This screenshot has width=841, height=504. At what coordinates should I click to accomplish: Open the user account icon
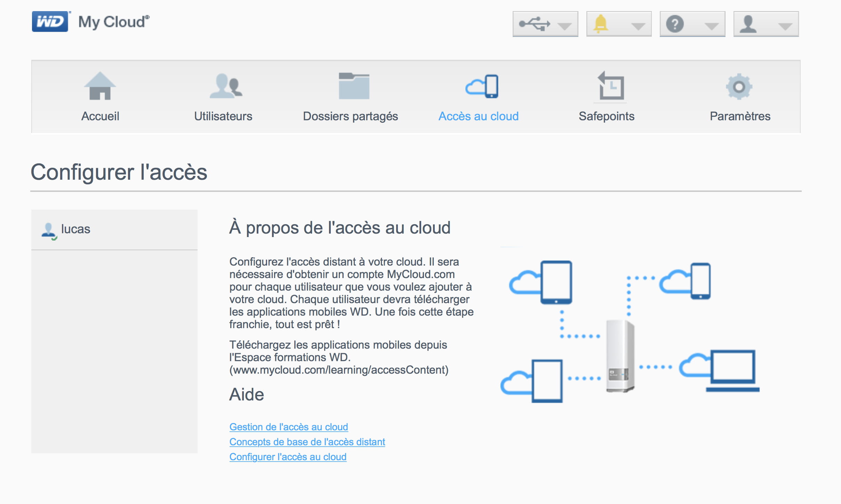(748, 24)
